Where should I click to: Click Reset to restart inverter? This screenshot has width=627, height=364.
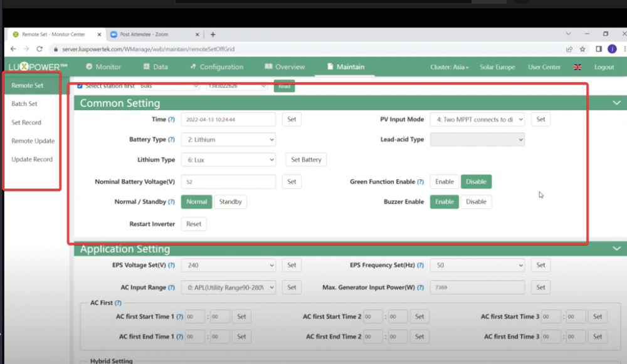pos(194,224)
